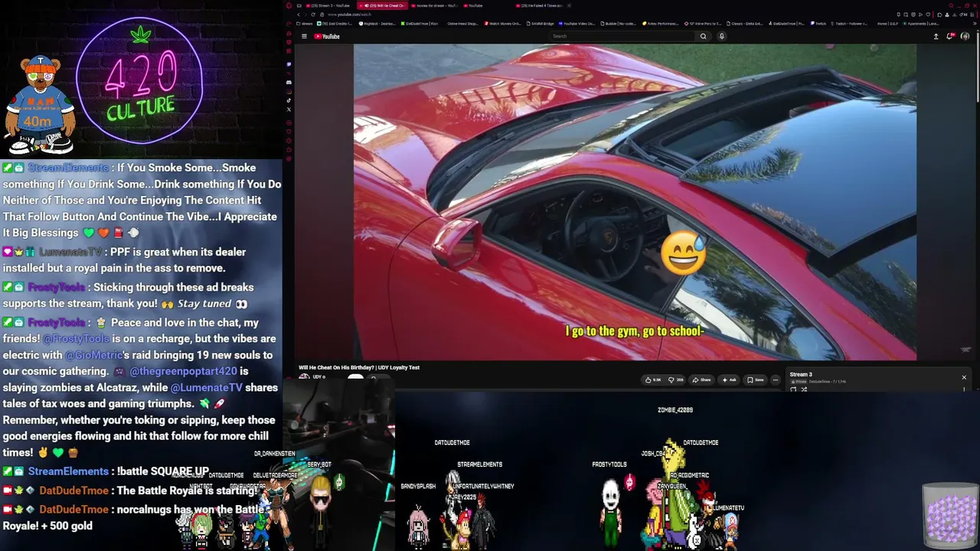Open the 'YouTube Video Downloader' bookmark
The image size is (980, 551).
(x=575, y=24)
